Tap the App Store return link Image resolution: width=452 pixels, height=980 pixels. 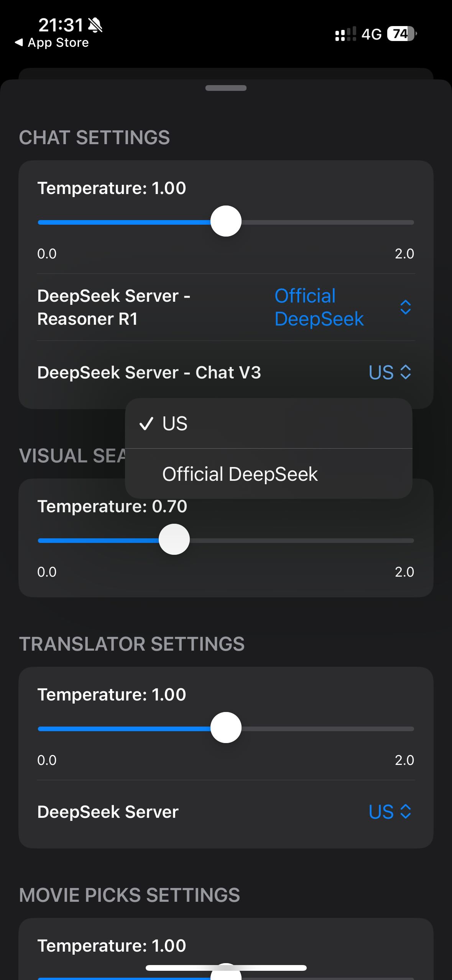click(x=58, y=43)
